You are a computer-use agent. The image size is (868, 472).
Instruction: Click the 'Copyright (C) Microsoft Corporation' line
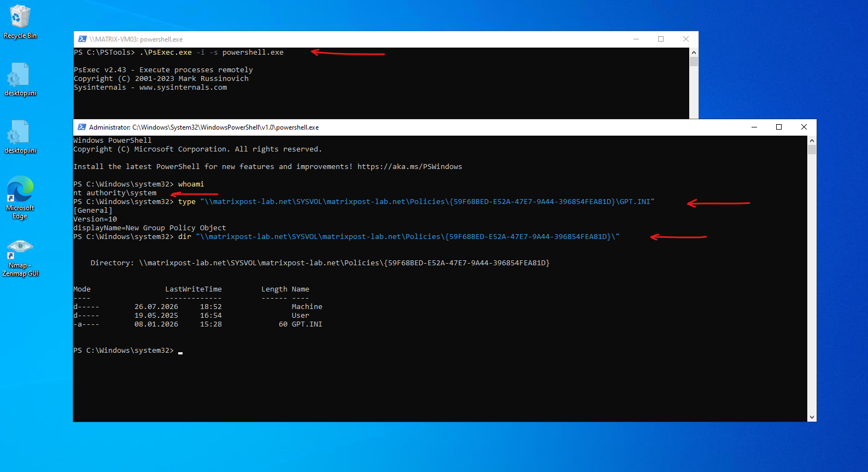point(198,149)
